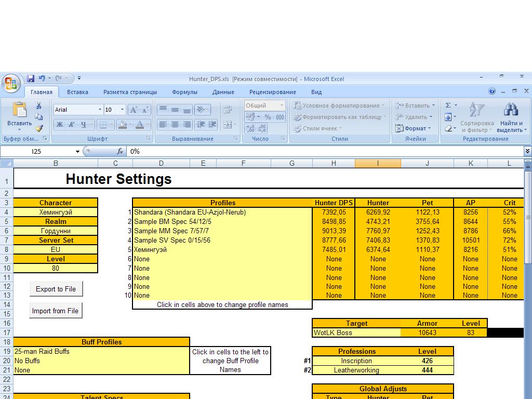Click the AutoSum sigma icon
The width and height of the screenshot is (532, 399).
[x=448, y=105]
